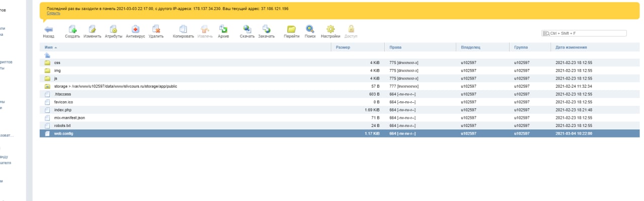Click the img folder icon

pos(47,71)
